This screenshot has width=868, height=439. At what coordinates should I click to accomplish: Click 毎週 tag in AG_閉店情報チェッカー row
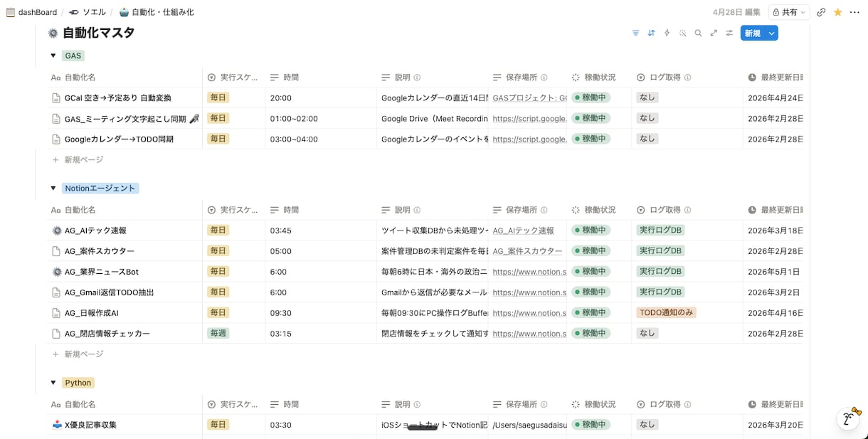point(218,333)
